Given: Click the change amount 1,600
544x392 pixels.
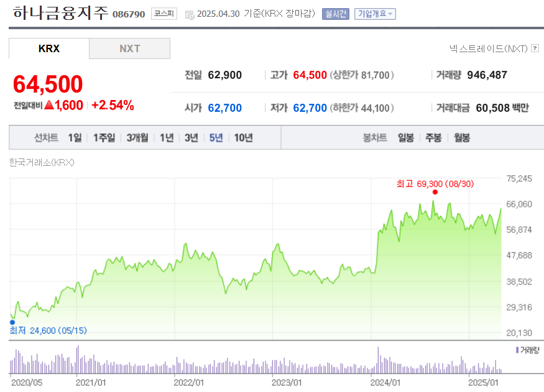Looking at the screenshot, I should click(68, 105).
